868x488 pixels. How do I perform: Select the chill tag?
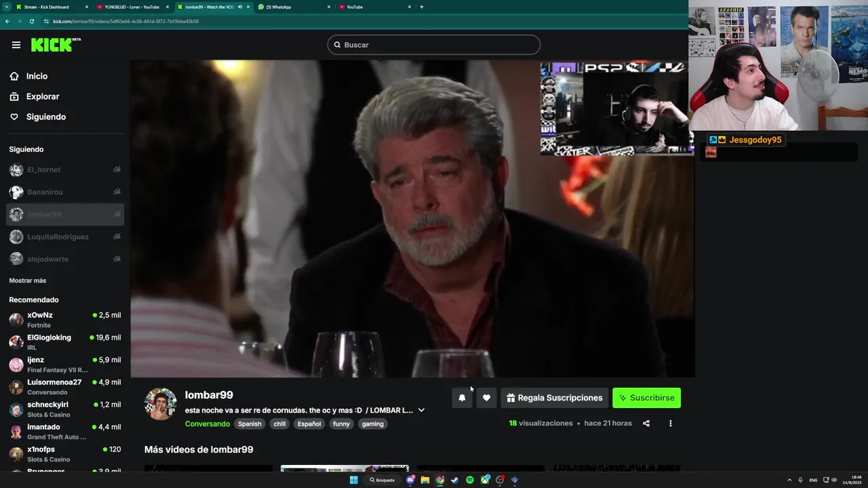coord(279,424)
